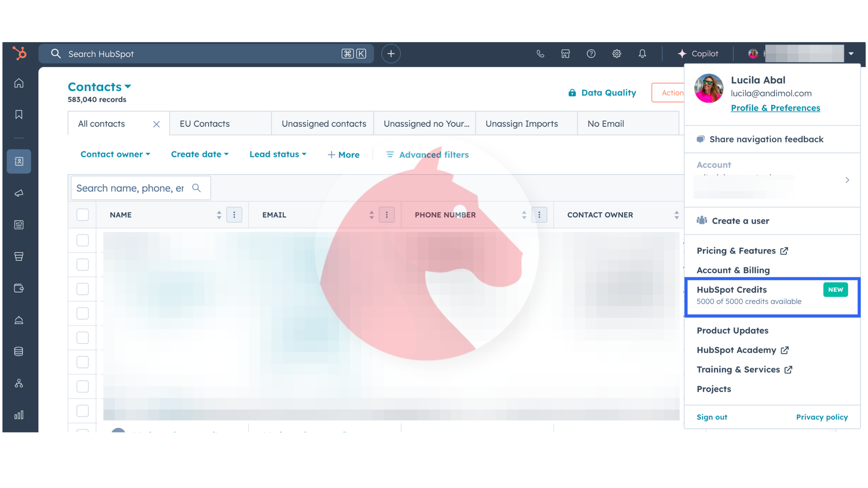Open the Lead status filter dropdown
This screenshot has width=868, height=488.
pos(278,154)
